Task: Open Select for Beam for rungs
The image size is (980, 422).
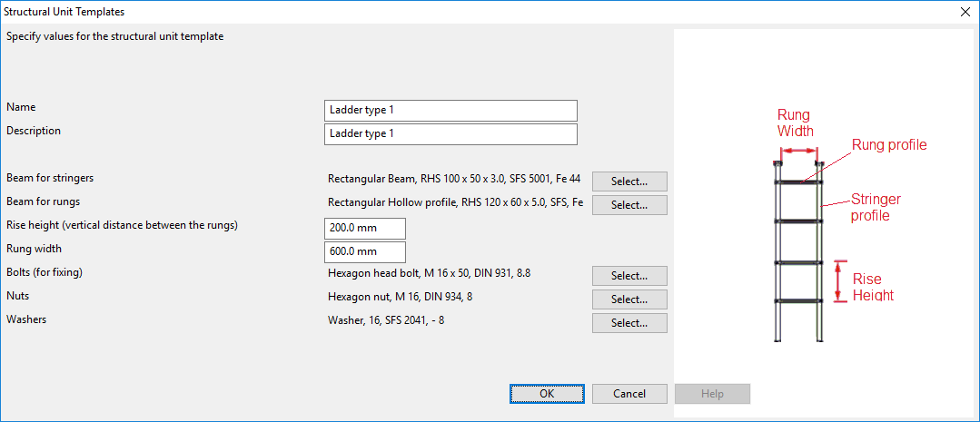Action: (x=629, y=205)
